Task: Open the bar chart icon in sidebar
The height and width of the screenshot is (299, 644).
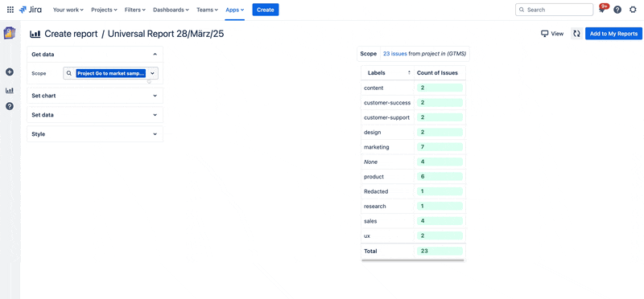Action: click(10, 90)
